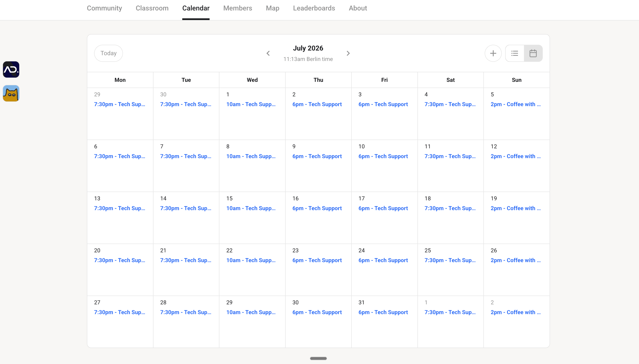Click the plus icon to add event
Image resolution: width=639 pixels, height=364 pixels.
[x=493, y=53]
